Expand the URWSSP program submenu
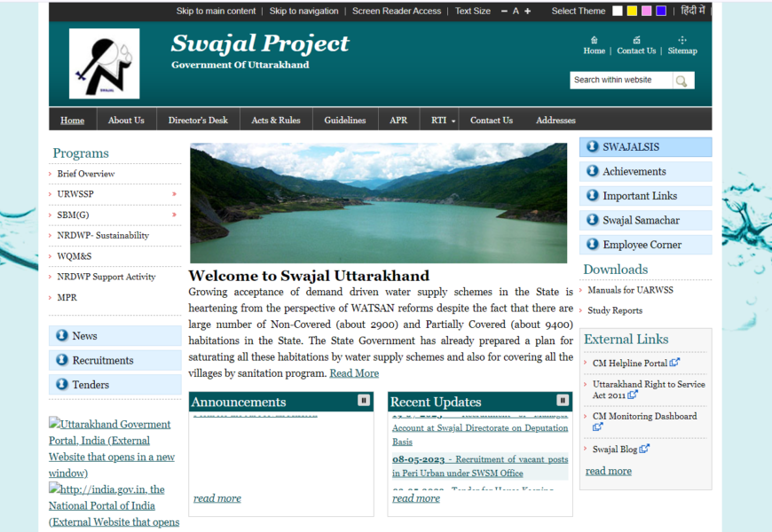Viewport: 772px width, 532px height. tap(174, 193)
